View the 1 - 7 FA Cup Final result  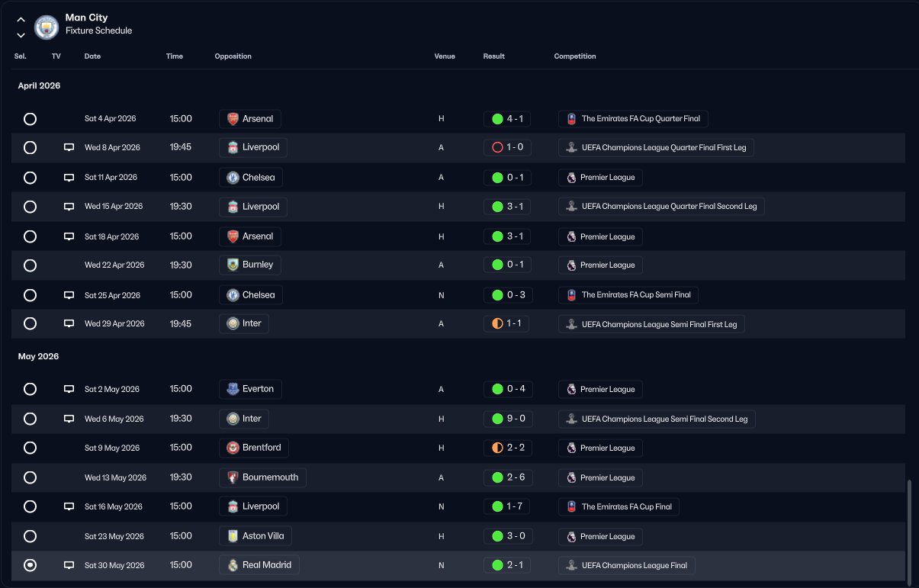[507, 506]
